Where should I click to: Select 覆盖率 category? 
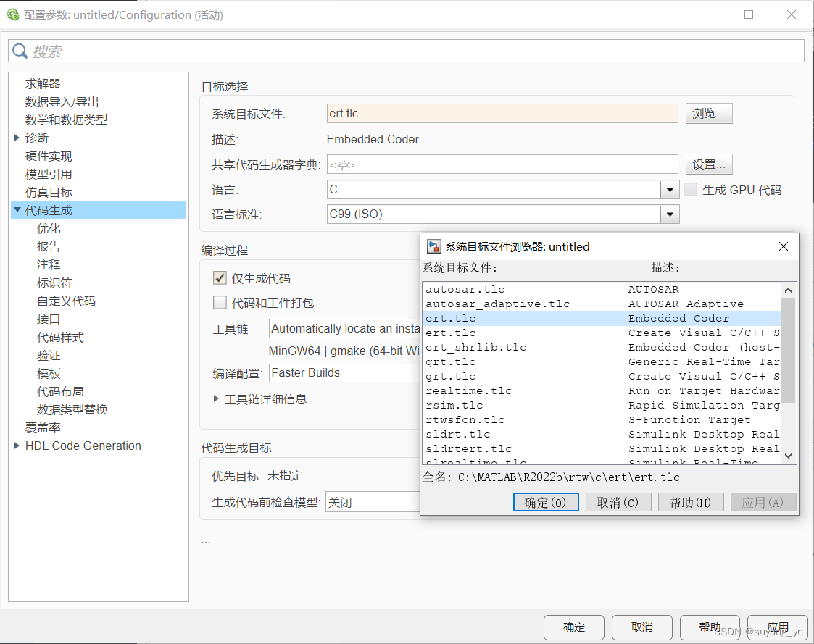(43, 427)
